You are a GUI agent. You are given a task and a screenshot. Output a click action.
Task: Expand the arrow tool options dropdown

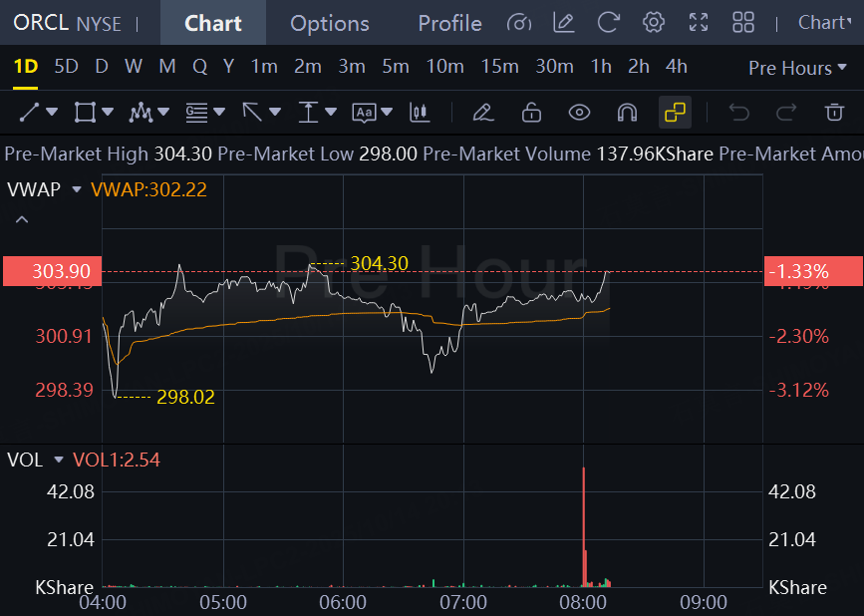[275, 112]
